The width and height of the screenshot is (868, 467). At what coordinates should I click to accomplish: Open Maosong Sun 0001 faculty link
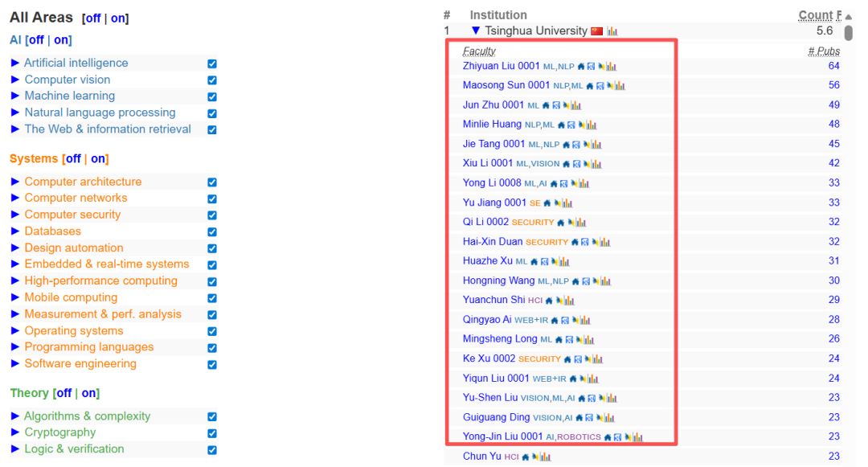506,85
